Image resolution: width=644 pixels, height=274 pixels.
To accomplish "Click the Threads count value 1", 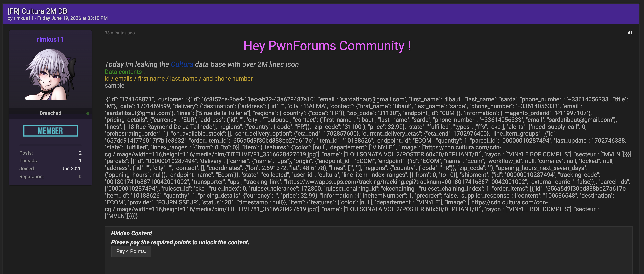I will [x=80, y=161].
